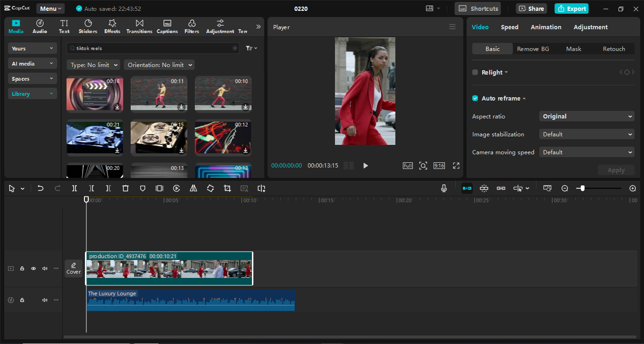This screenshot has height=344, width=644.
Task: Click the Split tool in timeline toolbar
Action: (x=75, y=188)
